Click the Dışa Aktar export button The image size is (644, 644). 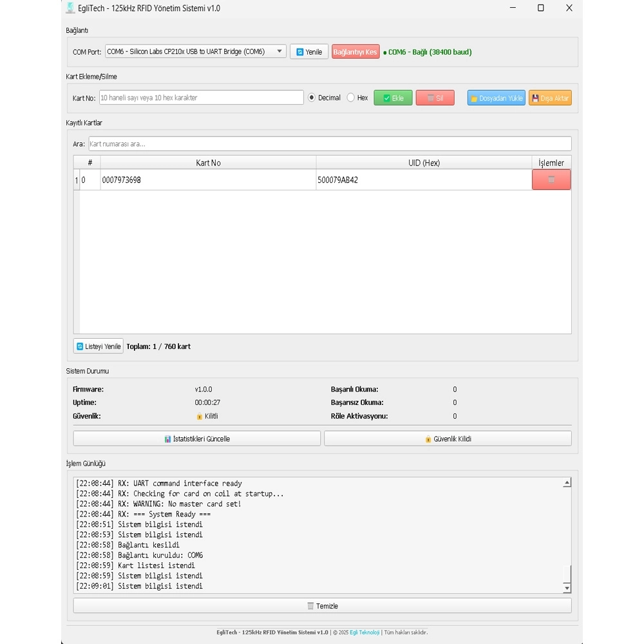550,98
